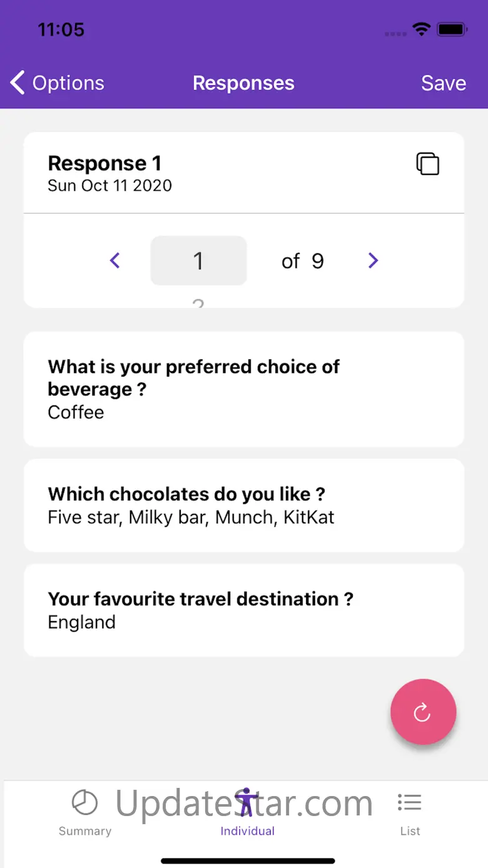Tap the pink refresh button

pos(423,712)
